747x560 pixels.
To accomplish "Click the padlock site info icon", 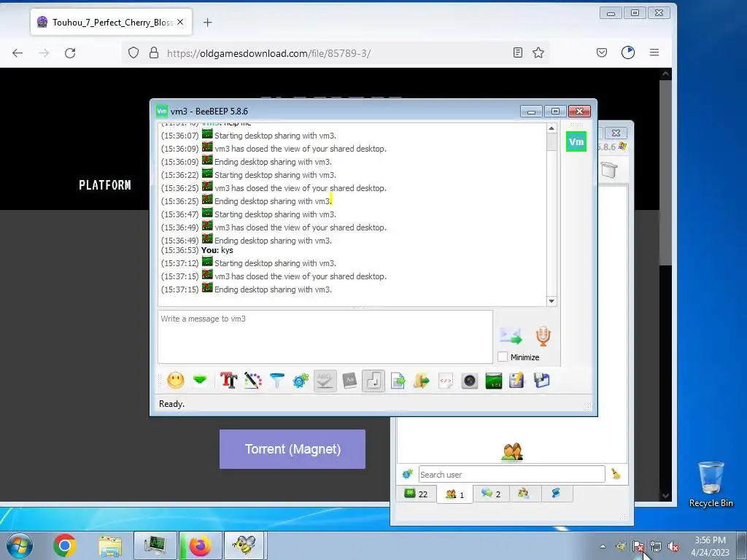I will pyautogui.click(x=153, y=52).
